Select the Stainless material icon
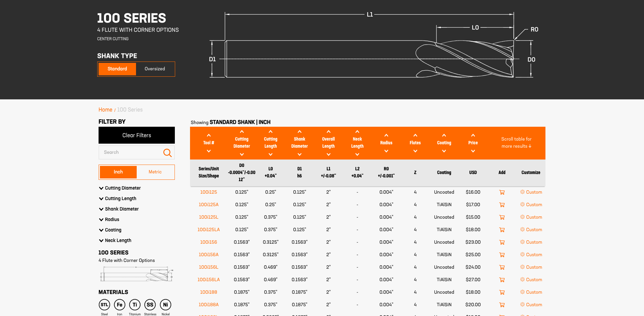 pos(150,305)
